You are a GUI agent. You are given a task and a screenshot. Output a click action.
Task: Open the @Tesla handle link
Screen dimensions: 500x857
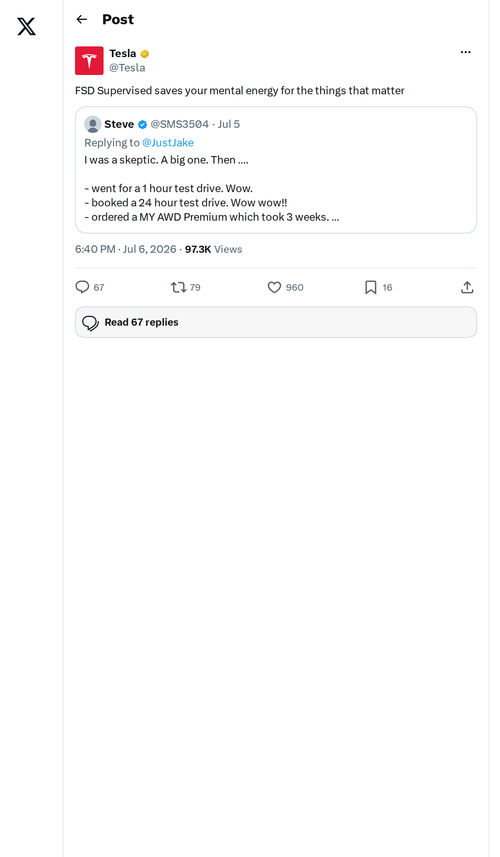[x=127, y=68]
